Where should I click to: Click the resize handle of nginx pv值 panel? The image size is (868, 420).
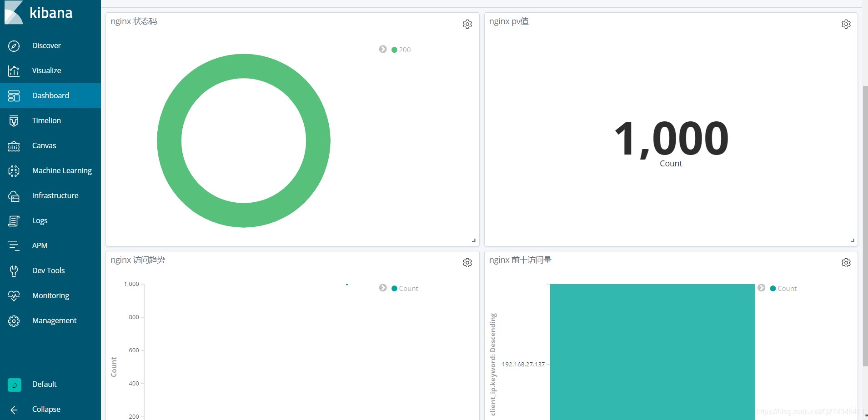click(853, 240)
